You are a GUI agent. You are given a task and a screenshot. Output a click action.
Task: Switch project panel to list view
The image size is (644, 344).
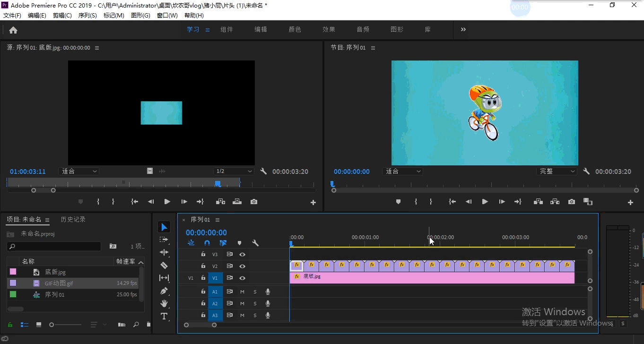coord(25,325)
